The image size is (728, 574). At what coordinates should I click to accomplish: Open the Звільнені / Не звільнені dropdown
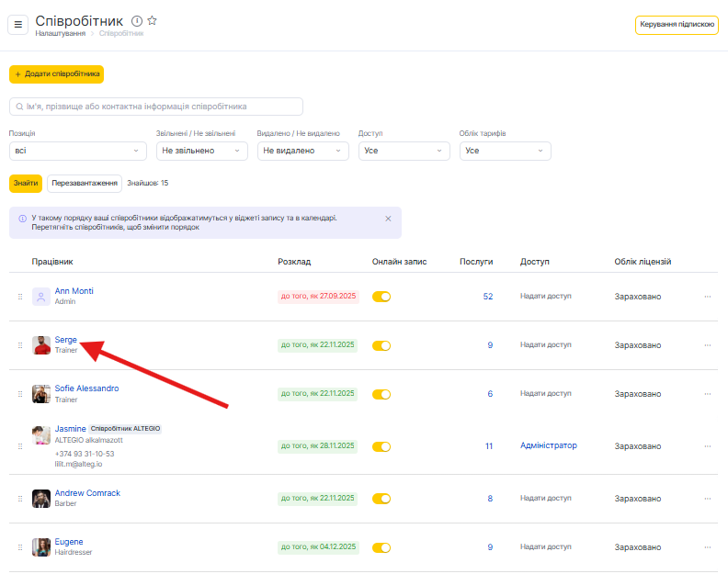coord(201,151)
